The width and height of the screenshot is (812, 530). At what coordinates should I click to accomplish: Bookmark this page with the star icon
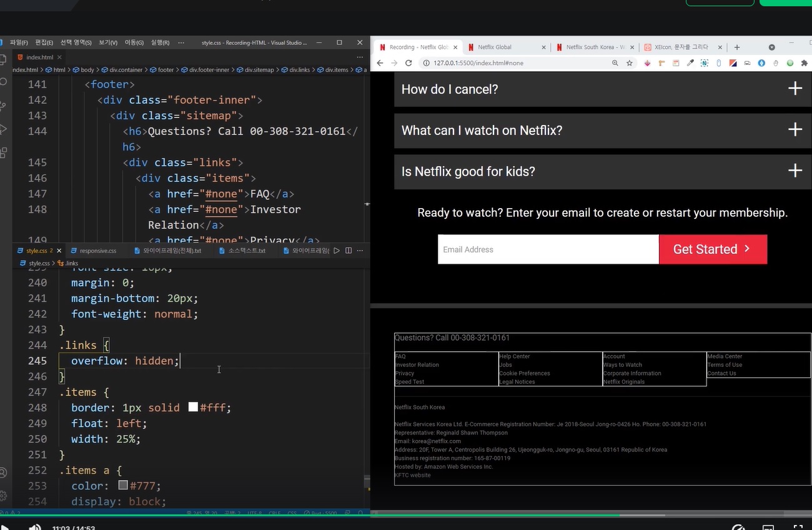(630, 63)
